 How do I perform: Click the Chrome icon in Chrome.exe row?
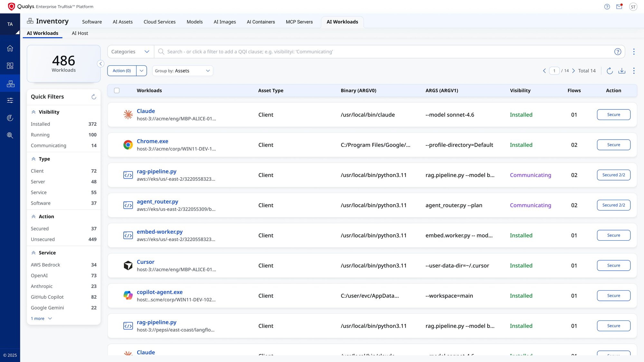[128, 145]
